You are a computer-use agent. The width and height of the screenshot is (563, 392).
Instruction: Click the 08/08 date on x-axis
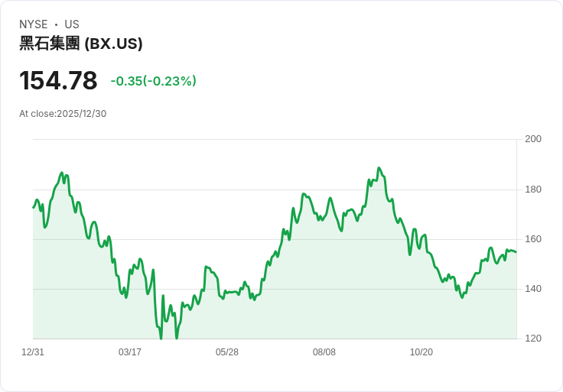coord(324,352)
